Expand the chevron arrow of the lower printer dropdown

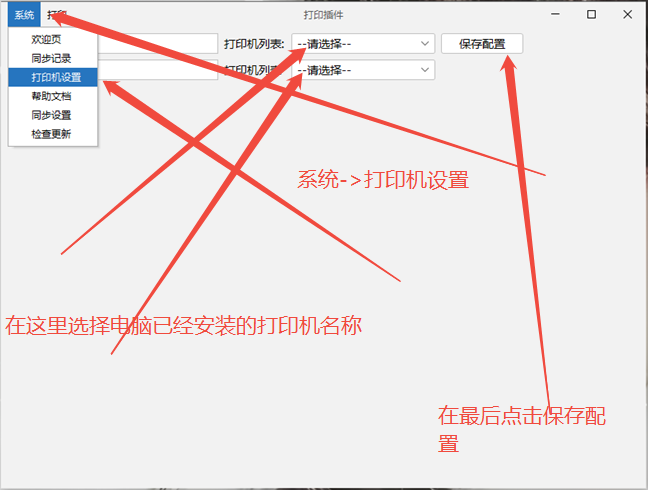[x=425, y=70]
